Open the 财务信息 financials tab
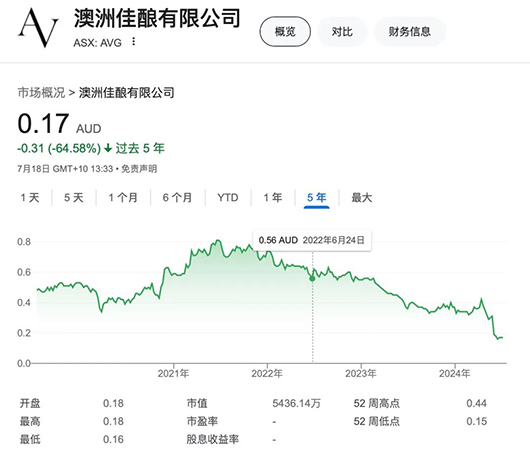Viewport: 530px width, 452px height. click(x=409, y=31)
